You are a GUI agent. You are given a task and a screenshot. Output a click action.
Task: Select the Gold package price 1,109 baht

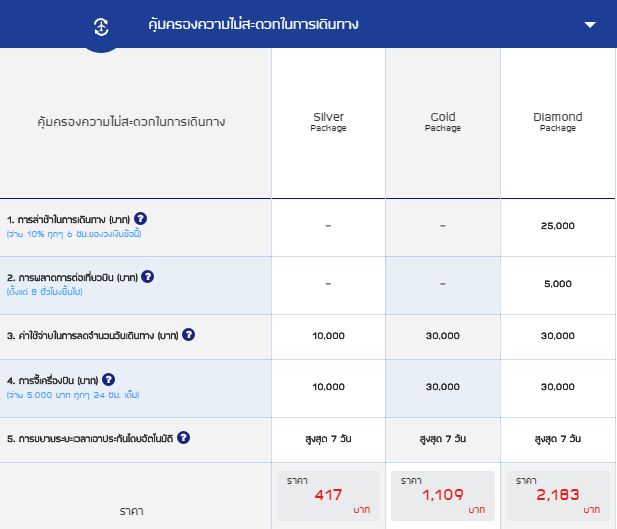point(442,496)
